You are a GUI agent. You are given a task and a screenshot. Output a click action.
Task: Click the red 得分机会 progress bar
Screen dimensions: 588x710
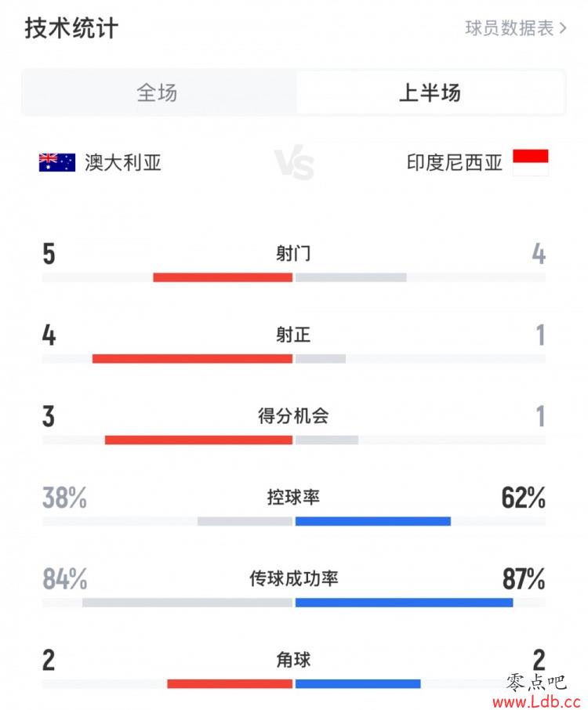coord(198,440)
